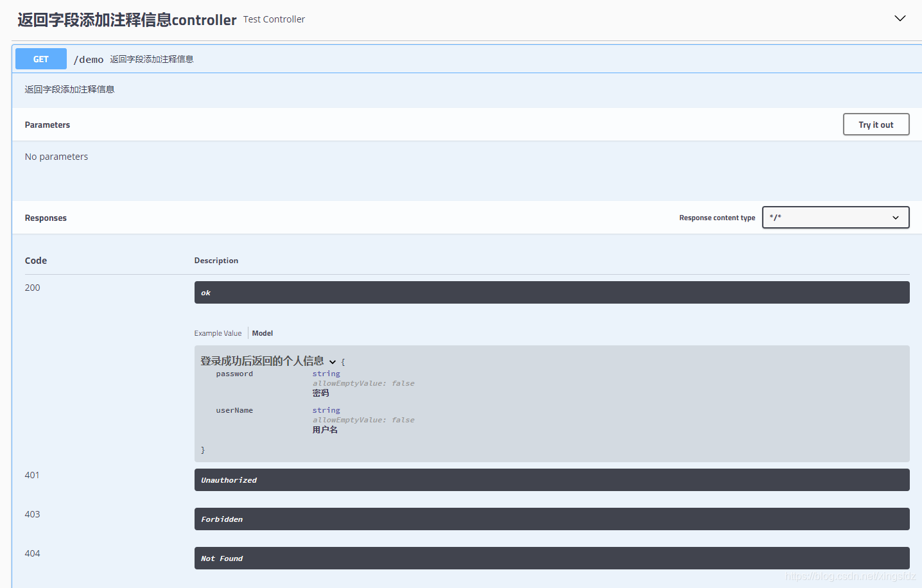922x588 pixels.
Task: Click the userName field name in model
Action: [x=234, y=411]
